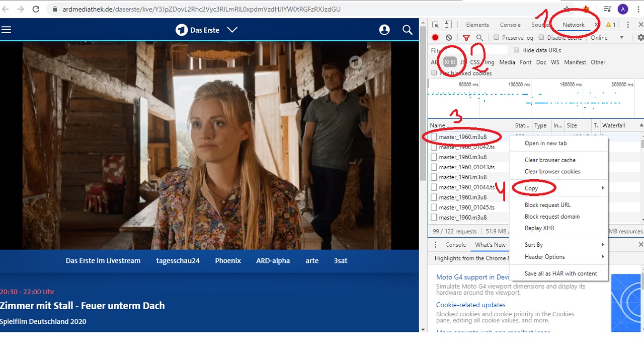Choose Replay XHR from the context menu
This screenshot has width=644, height=345.
[539, 228]
